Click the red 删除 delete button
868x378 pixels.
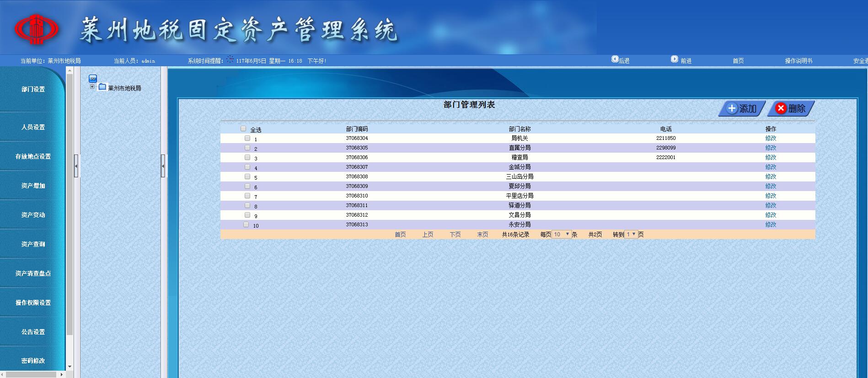791,109
